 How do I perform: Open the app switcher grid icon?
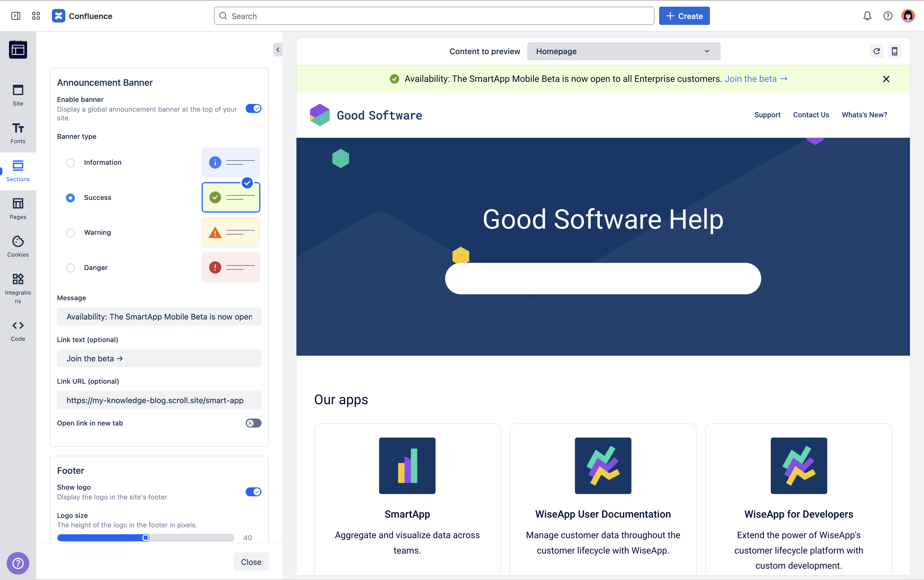tap(36, 16)
